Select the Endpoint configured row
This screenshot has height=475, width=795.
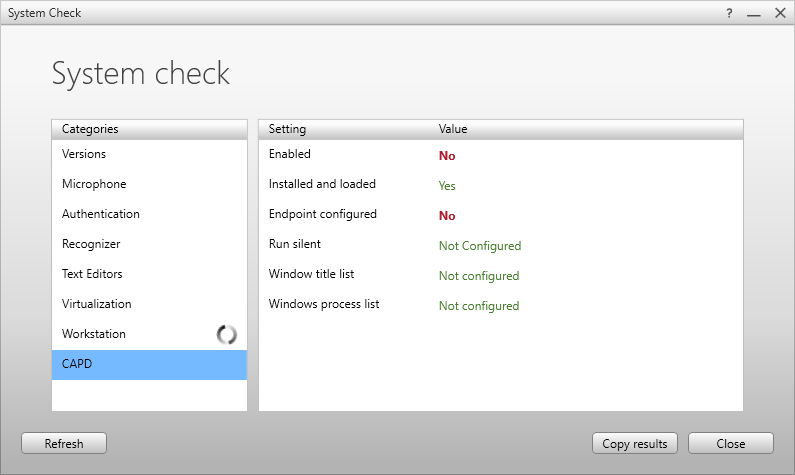coord(323,215)
